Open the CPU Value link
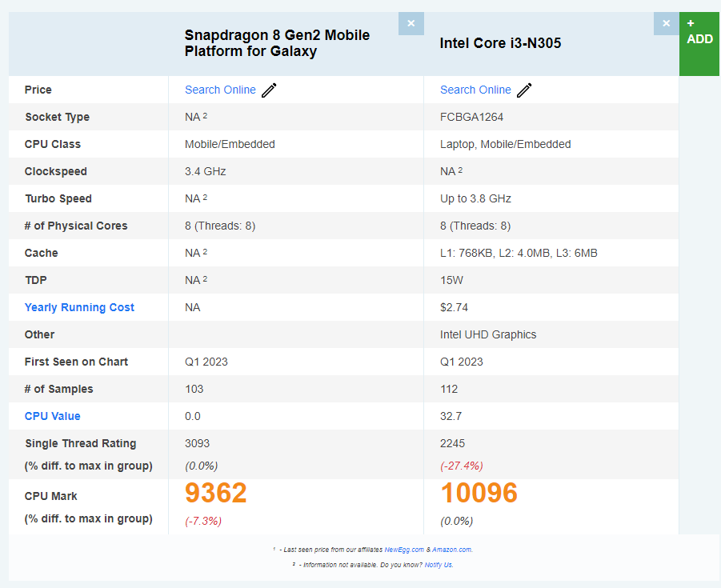721x588 pixels. pyautogui.click(x=53, y=416)
